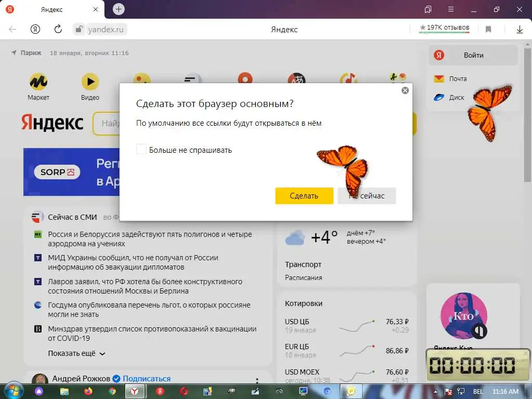
Task: Click the Не сейчас button
Action: click(x=366, y=196)
